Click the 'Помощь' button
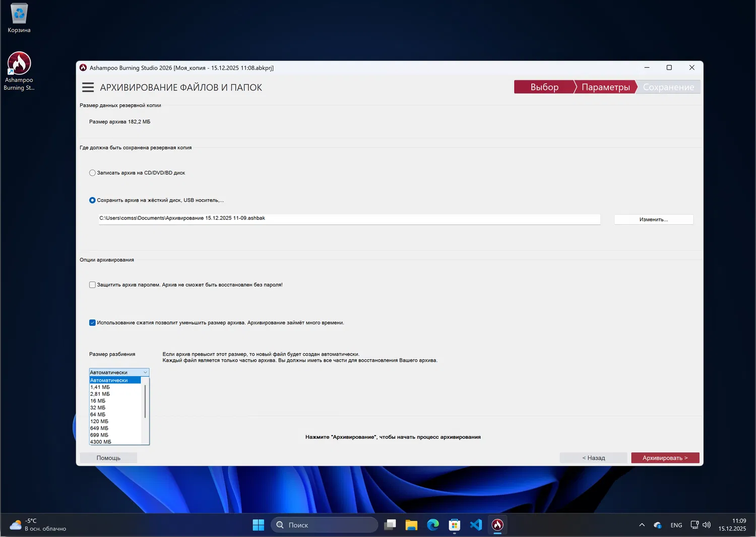The height and width of the screenshot is (537, 756). (108, 458)
